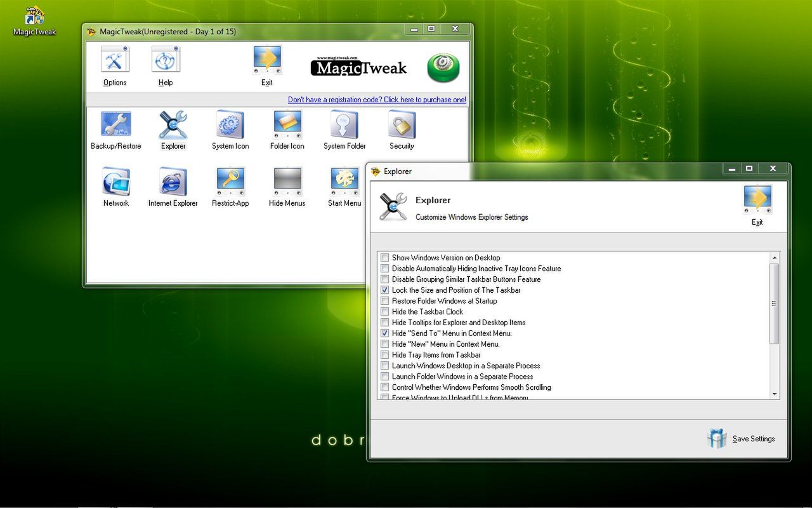Close the Explorer window
Viewport: 812px width, 508px height.
[773, 169]
